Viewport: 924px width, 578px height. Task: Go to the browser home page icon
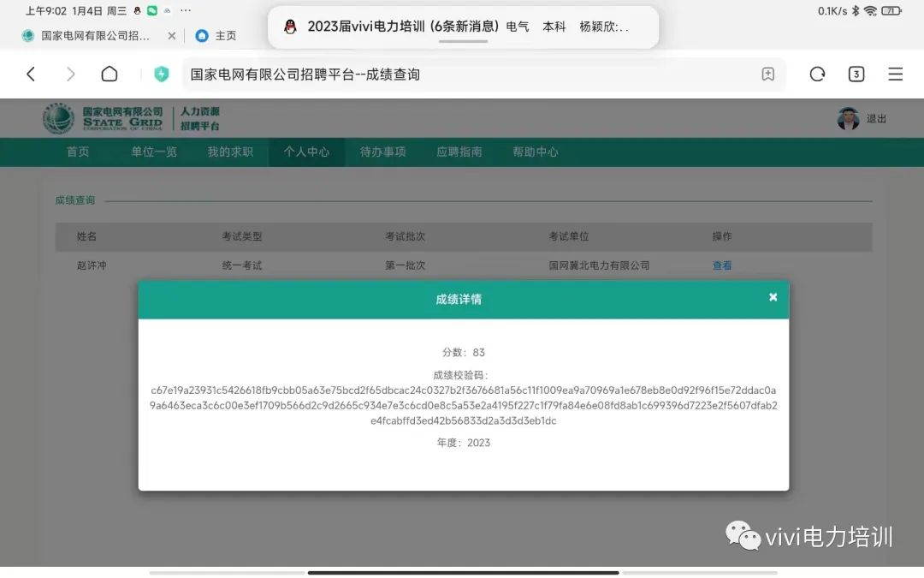[x=110, y=74]
